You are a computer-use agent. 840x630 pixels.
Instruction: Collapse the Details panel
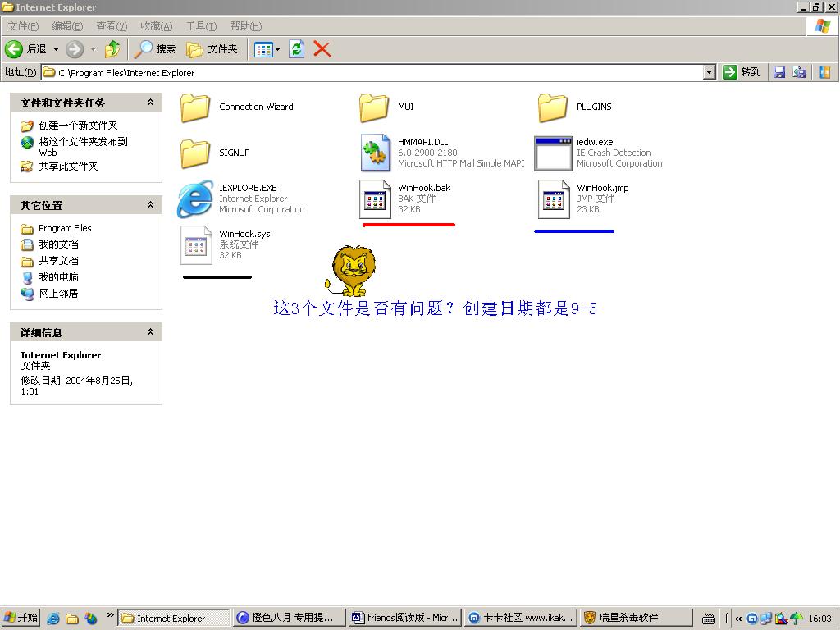pos(151,332)
